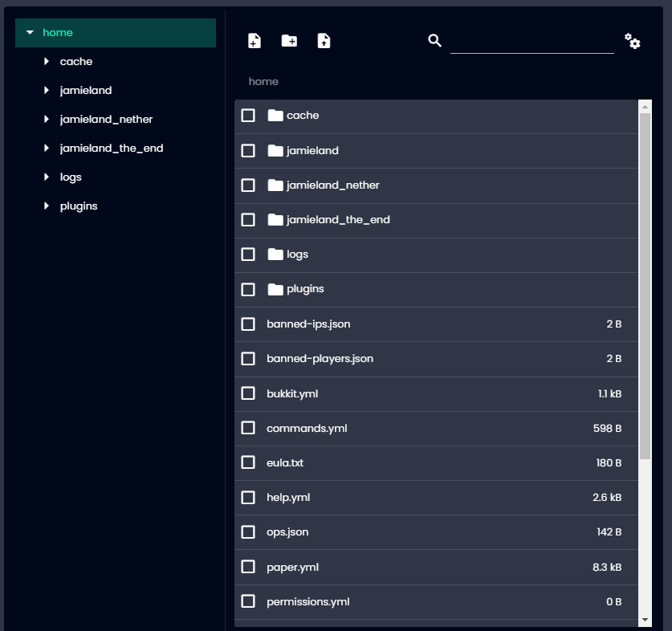Screen dimensions: 672x631
Task: Collapse the home tree node arrow
Action: (30, 33)
